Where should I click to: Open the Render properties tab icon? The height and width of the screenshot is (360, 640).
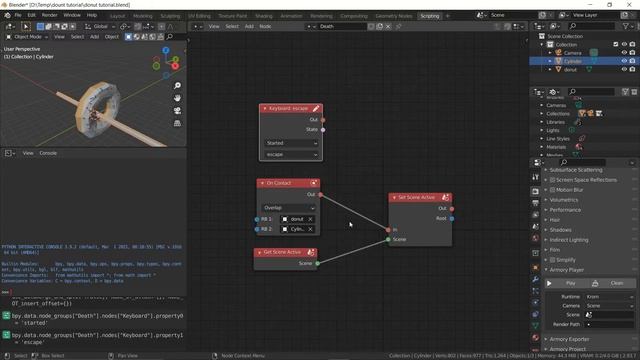(x=536, y=191)
